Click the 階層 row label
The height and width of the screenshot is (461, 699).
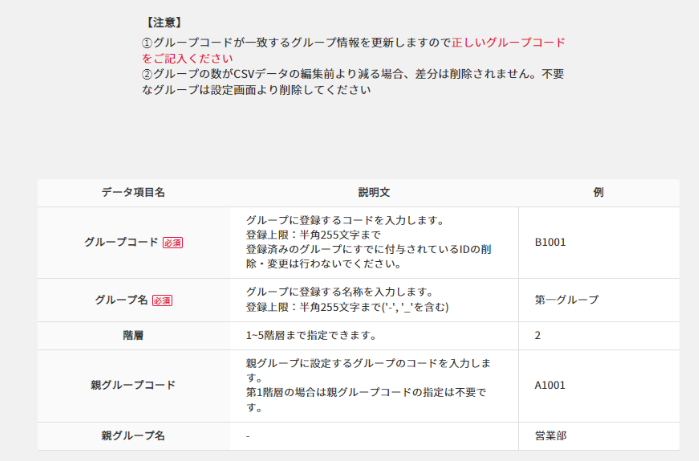coord(133,335)
